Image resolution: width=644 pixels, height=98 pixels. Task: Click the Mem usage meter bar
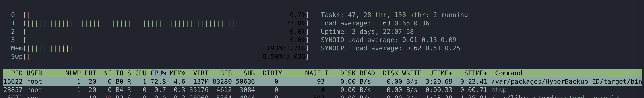[x=166, y=48]
